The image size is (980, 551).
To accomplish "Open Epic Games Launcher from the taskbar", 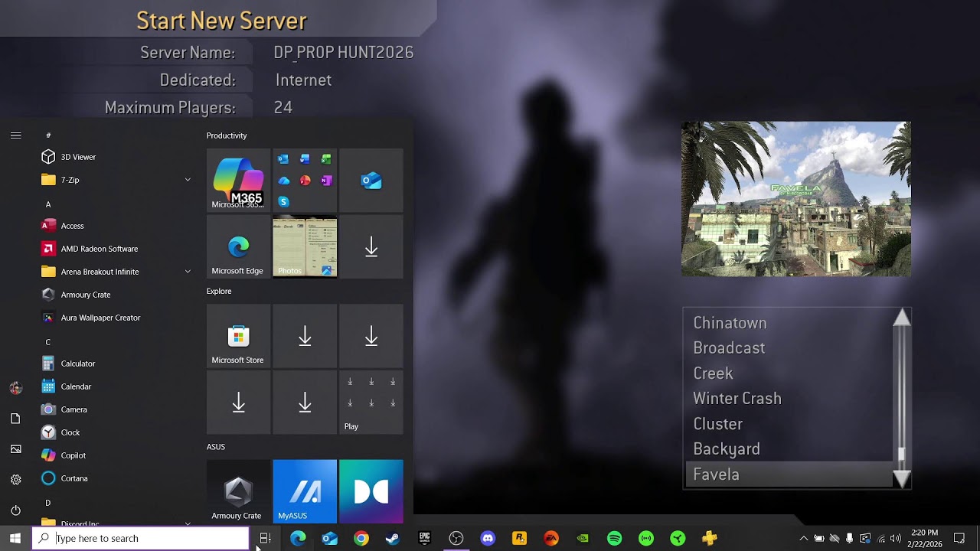I will (425, 538).
